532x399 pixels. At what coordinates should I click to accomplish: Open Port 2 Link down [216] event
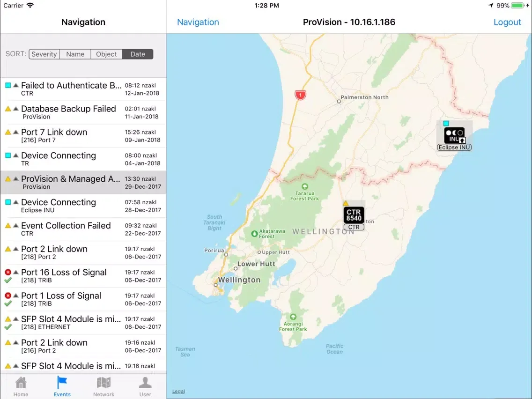pyautogui.click(x=83, y=347)
